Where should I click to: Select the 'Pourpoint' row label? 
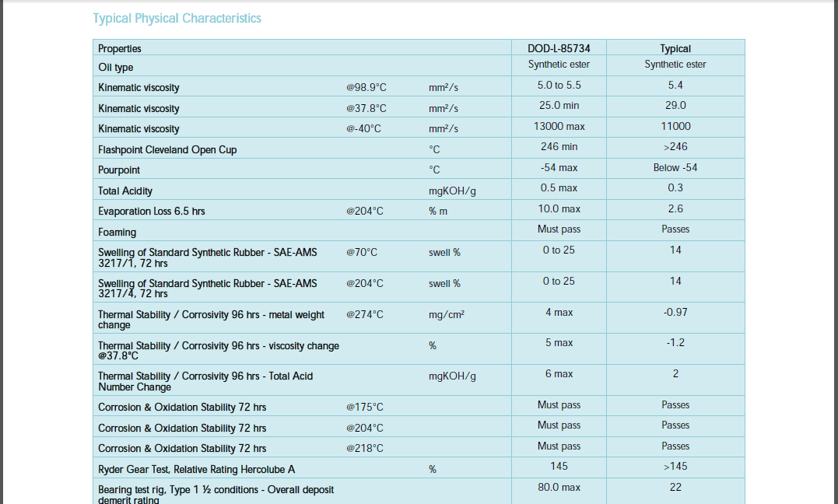(x=118, y=170)
